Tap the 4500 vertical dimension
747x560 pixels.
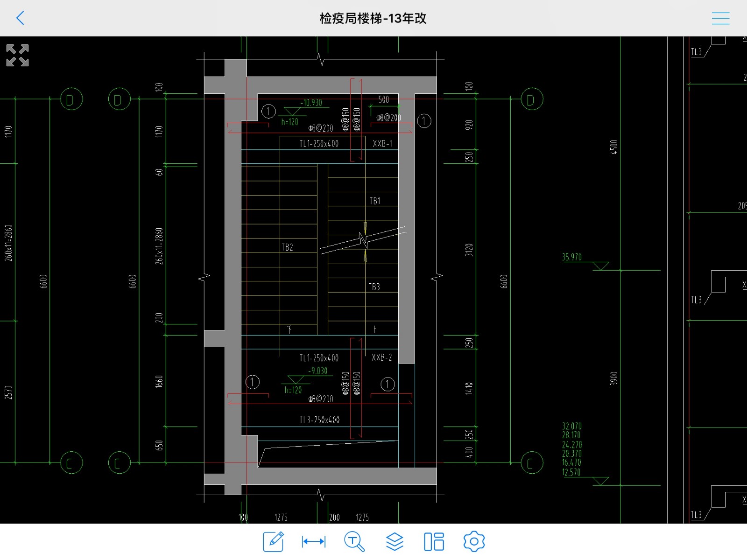[x=614, y=147]
